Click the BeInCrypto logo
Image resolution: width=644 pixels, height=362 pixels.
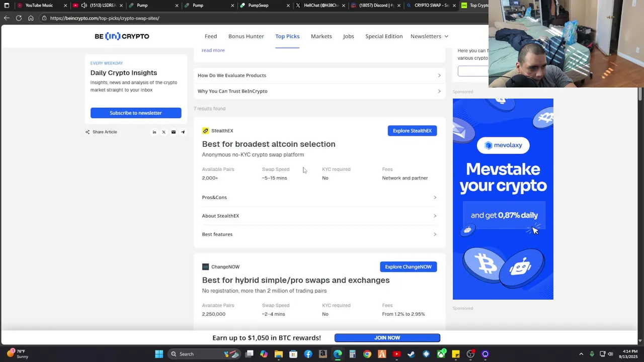pos(122,36)
